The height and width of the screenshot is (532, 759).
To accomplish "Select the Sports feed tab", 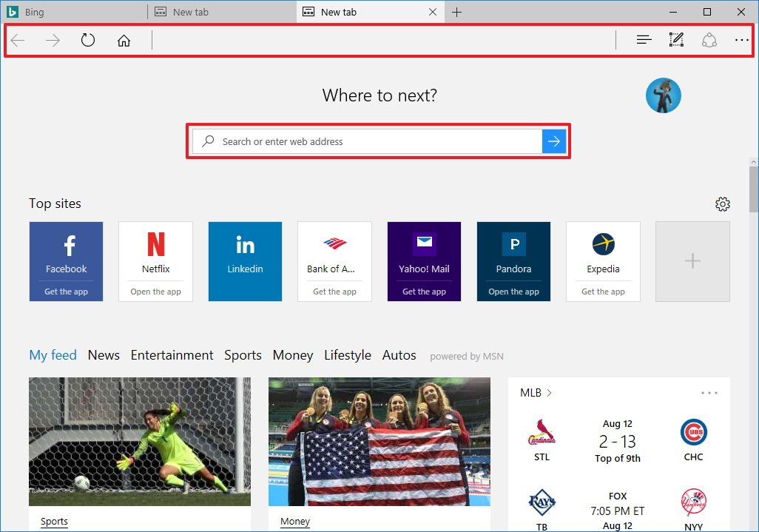I will [x=243, y=355].
